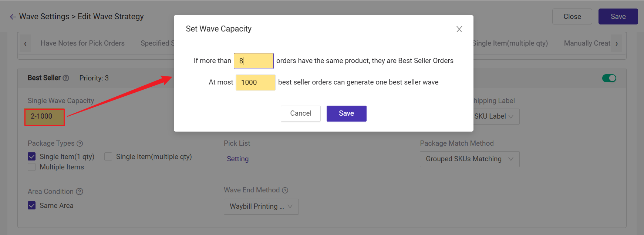The height and width of the screenshot is (235, 644).
Task: Click the At most 1000 input field
Action: pos(255,82)
